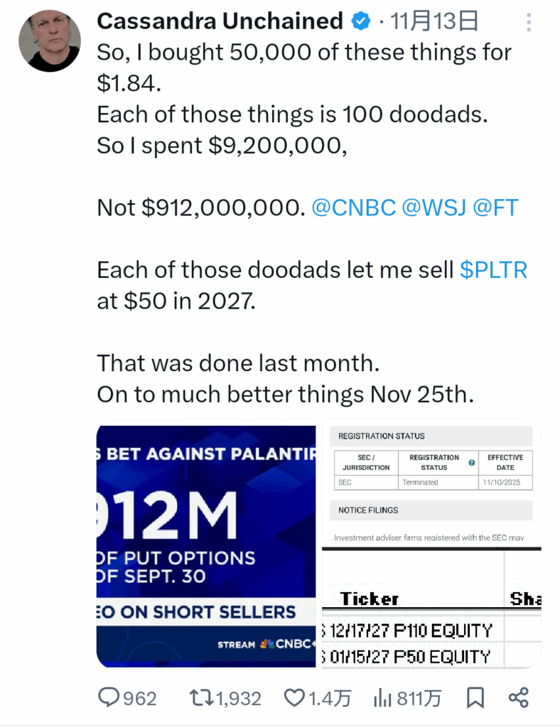Open the @FT mention
This screenshot has height=728, width=560.
tap(496, 208)
